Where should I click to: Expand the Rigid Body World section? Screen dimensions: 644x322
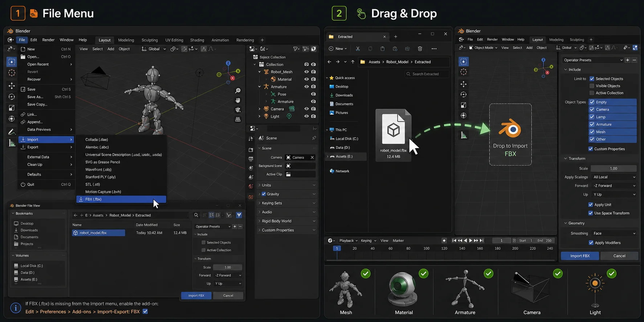(287, 221)
